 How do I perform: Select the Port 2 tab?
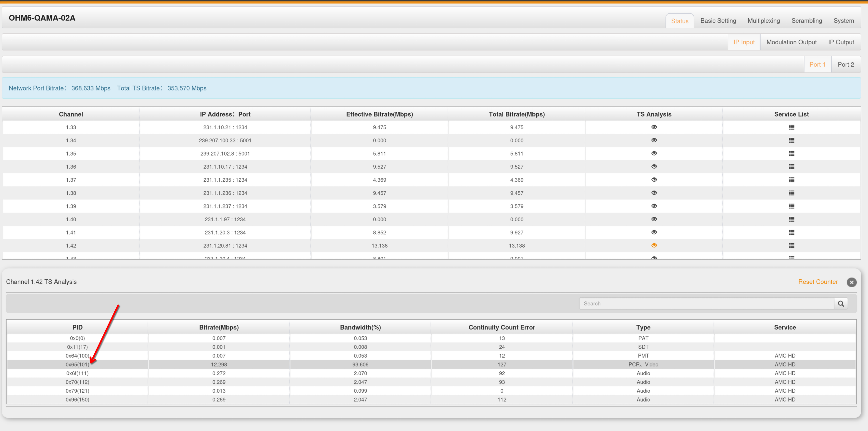(x=846, y=64)
